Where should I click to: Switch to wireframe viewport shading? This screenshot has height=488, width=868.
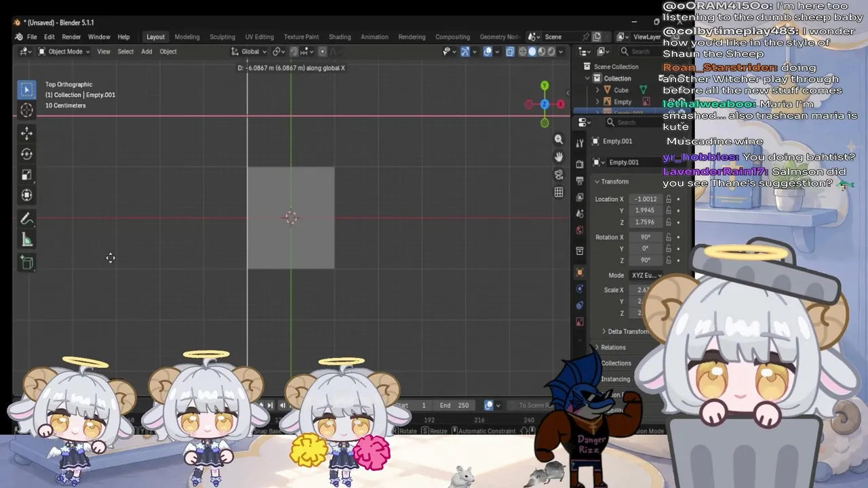pos(522,52)
